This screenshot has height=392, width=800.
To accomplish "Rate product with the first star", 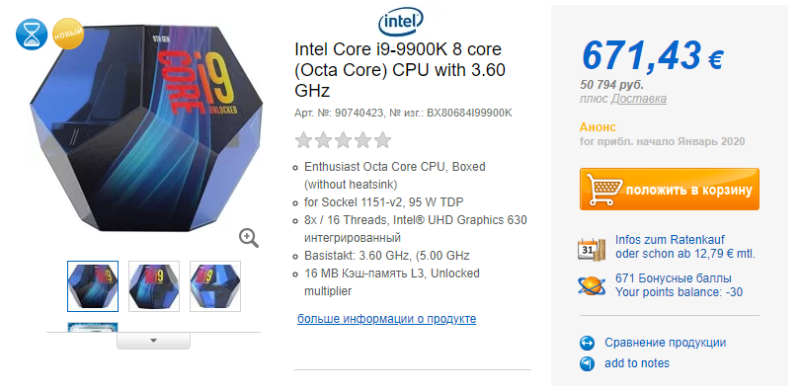I will 304,140.
